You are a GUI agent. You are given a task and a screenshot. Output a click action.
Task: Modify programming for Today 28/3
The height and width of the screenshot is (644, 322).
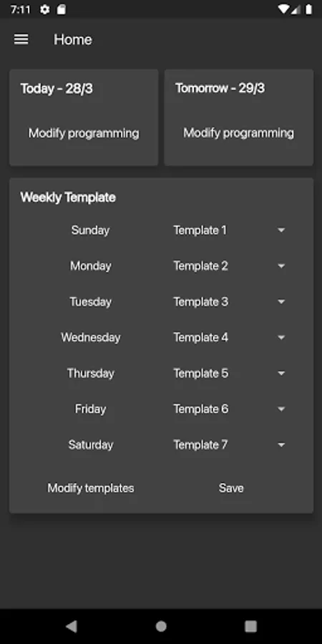click(84, 133)
